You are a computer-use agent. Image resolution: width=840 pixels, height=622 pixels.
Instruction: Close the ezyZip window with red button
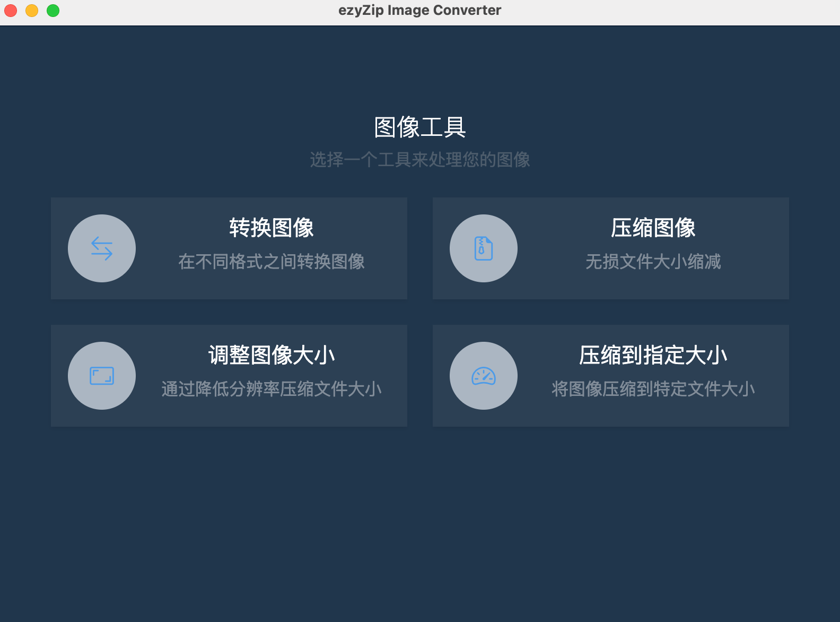pyautogui.click(x=11, y=11)
